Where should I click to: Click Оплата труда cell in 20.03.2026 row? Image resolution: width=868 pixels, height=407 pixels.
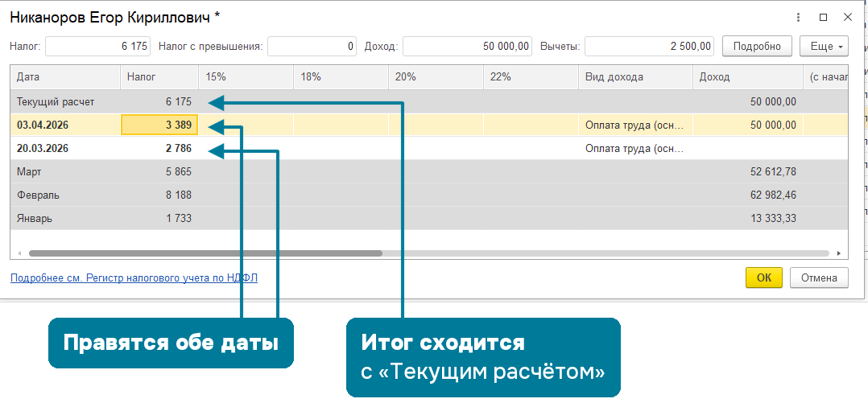(635, 148)
